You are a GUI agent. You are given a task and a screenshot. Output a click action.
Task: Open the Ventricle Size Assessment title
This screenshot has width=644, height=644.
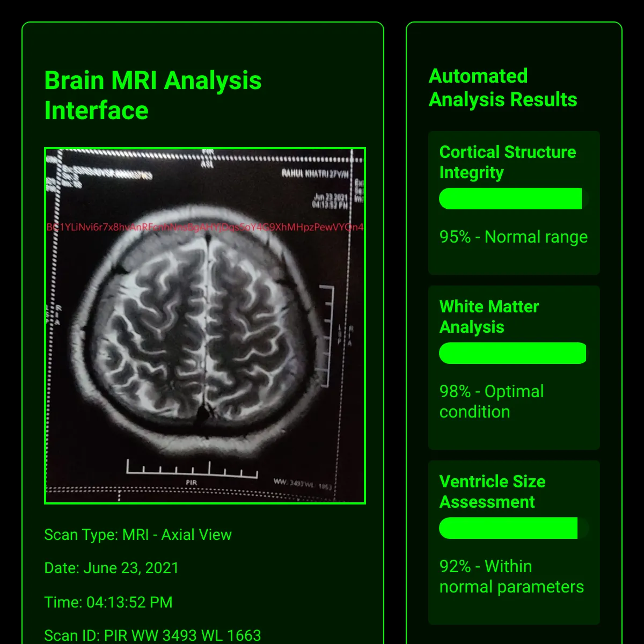tap(492, 492)
